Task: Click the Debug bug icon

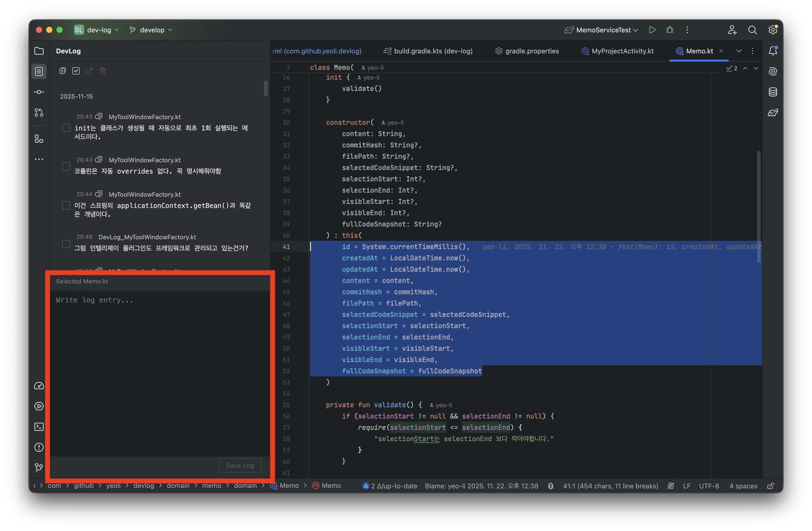Action: (x=669, y=30)
